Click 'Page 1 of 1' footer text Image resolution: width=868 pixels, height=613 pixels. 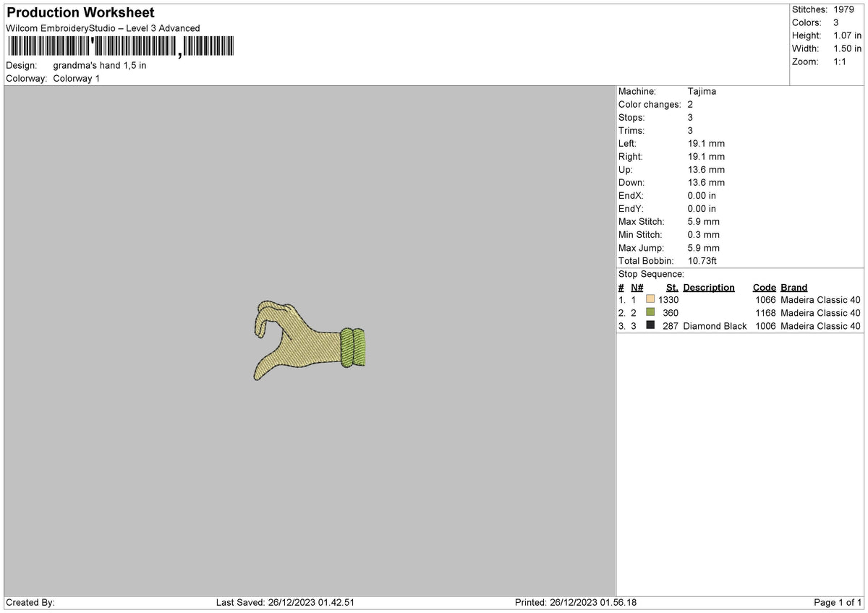(838, 602)
